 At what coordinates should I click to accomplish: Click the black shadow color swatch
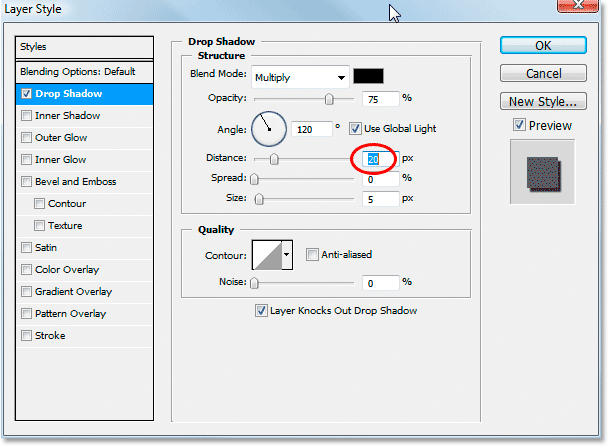(368, 77)
